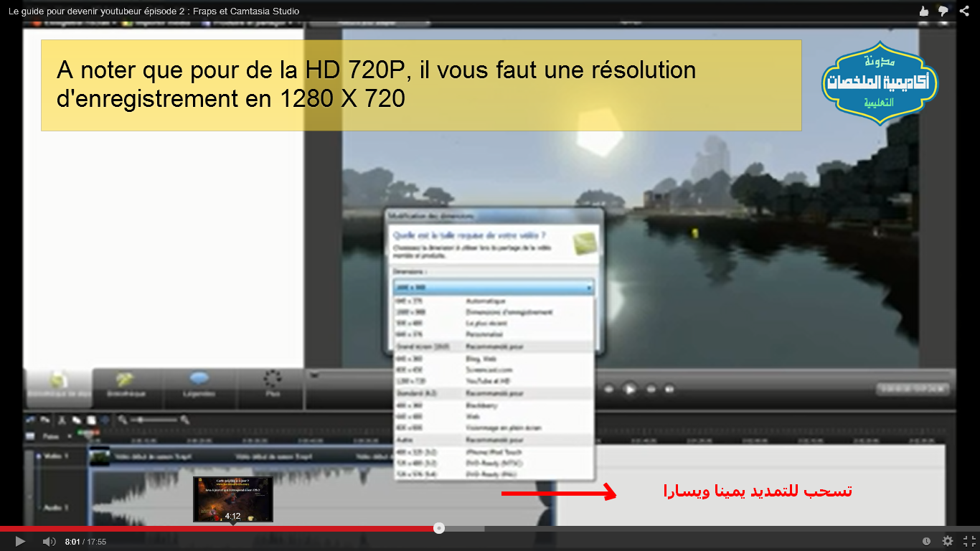Select the Blackberry preset

click(x=494, y=405)
